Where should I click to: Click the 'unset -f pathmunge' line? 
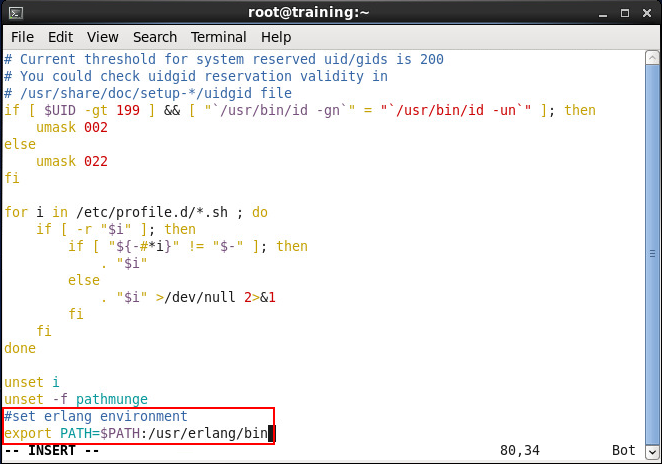(x=76, y=399)
